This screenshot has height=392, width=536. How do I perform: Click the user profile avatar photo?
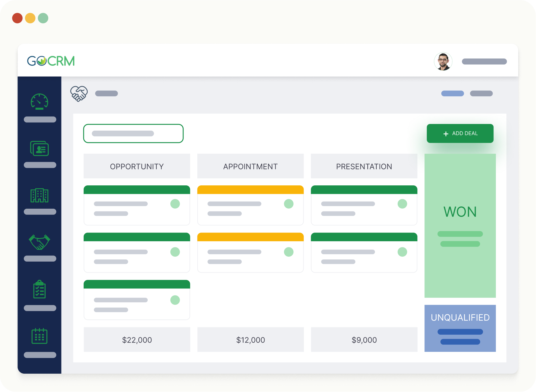coord(443,61)
